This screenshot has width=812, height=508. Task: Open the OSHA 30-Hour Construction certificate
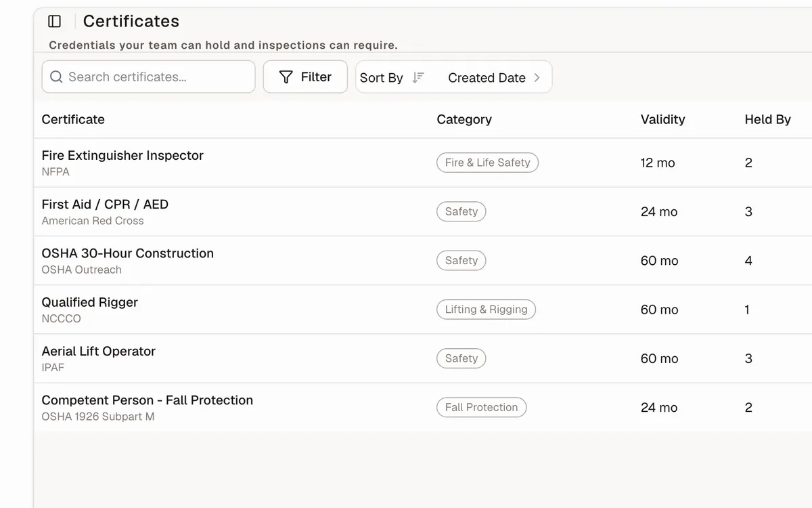click(x=128, y=253)
